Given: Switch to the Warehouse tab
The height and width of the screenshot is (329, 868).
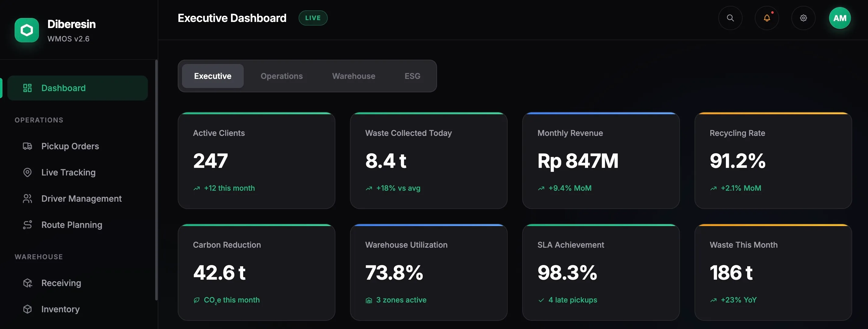Looking at the screenshot, I should [x=353, y=76].
